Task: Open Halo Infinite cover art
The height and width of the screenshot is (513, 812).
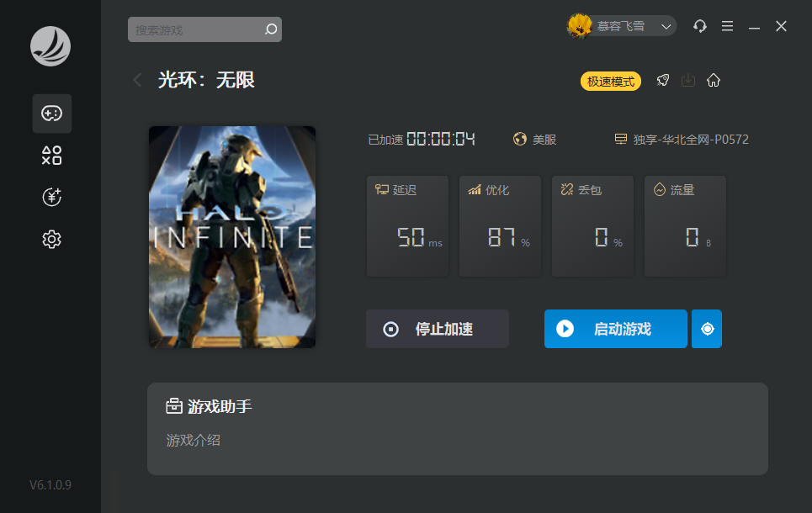Action: (232, 237)
